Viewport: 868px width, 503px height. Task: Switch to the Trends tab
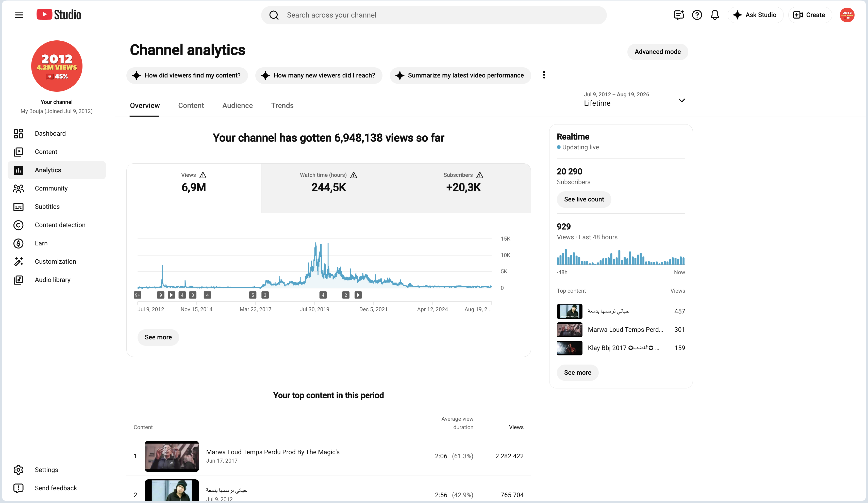pyautogui.click(x=282, y=105)
